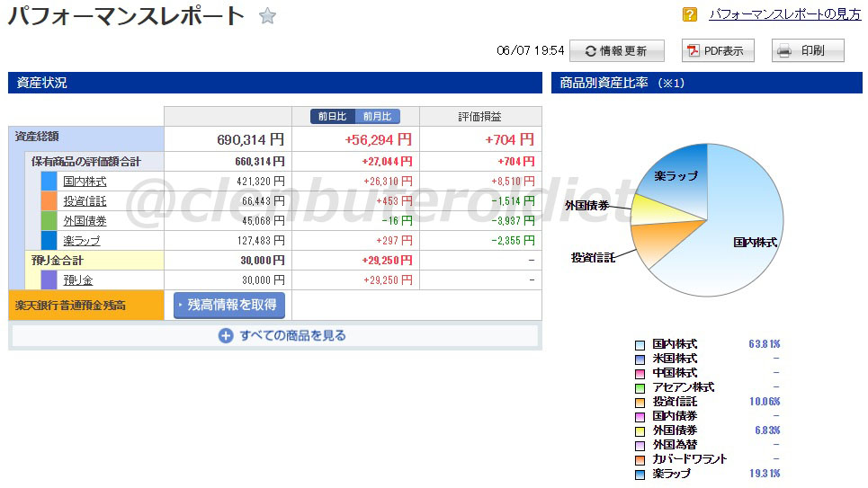Screen dimensions: 868x488
Task: Click the 商品別資産比率 section header
Action: (707, 83)
